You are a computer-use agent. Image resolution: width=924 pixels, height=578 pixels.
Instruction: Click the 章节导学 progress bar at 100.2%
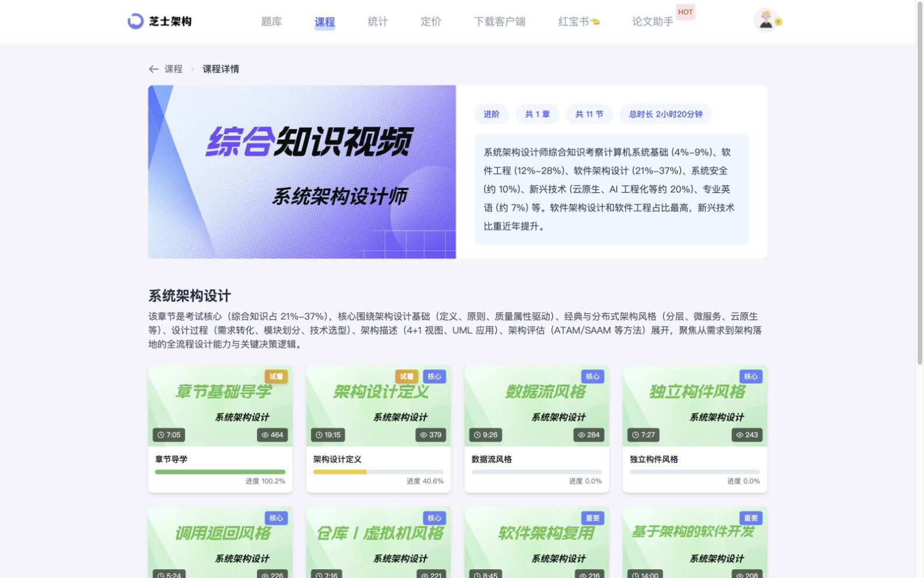[220, 472]
